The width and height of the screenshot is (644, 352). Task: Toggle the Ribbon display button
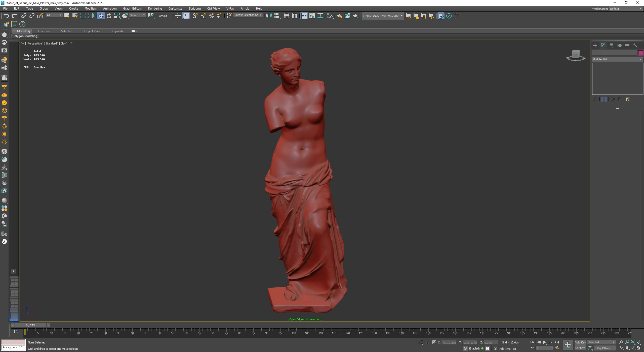pos(304,16)
